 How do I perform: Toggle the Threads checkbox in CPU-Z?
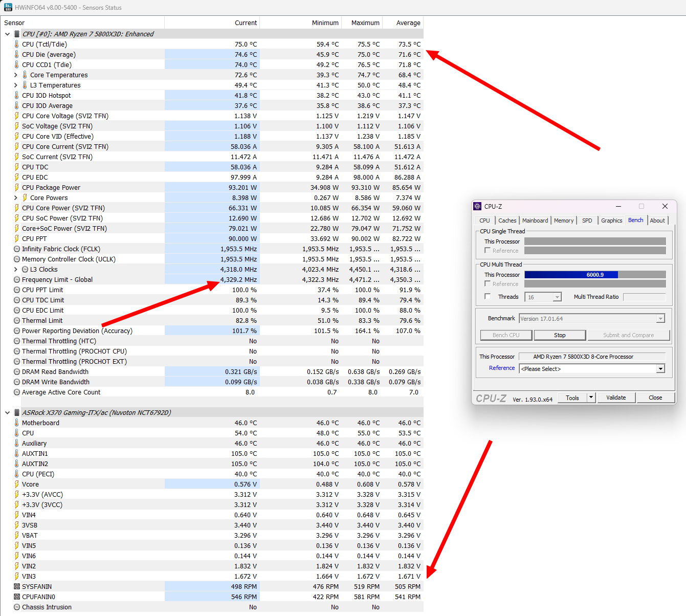pyautogui.click(x=488, y=296)
